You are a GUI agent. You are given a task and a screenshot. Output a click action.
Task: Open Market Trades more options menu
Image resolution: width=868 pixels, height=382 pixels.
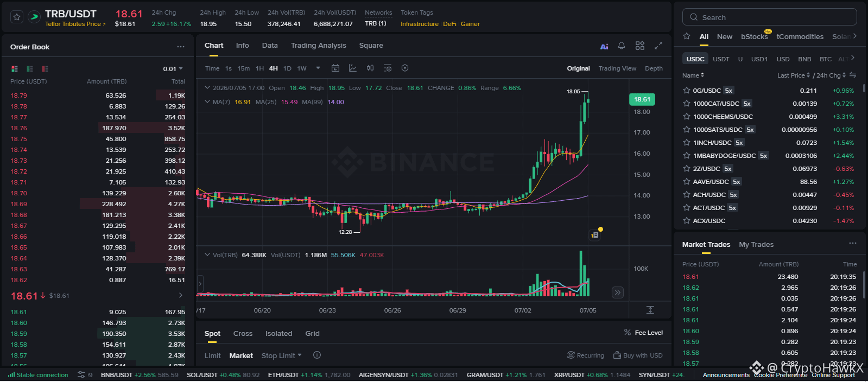[x=853, y=243]
